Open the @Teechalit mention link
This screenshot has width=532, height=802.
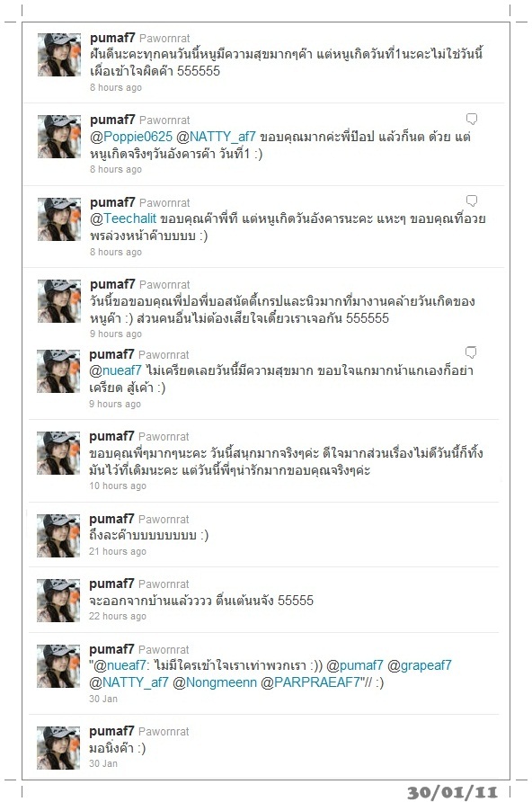tap(123, 218)
